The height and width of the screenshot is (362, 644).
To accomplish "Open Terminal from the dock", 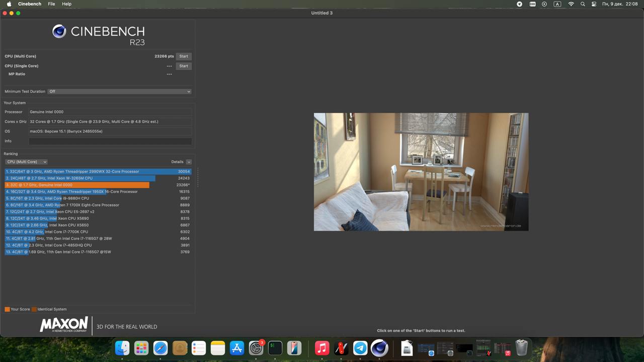I will 275,348.
